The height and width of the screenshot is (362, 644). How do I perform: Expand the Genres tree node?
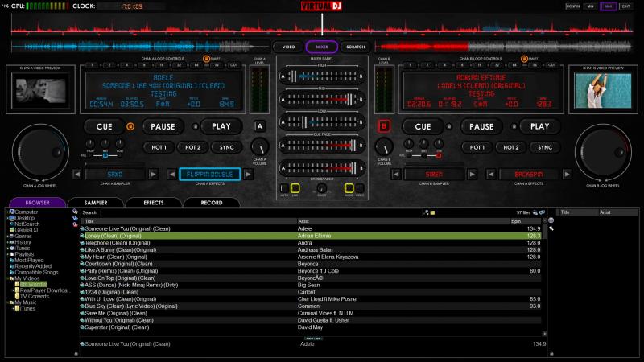[x=8, y=237]
